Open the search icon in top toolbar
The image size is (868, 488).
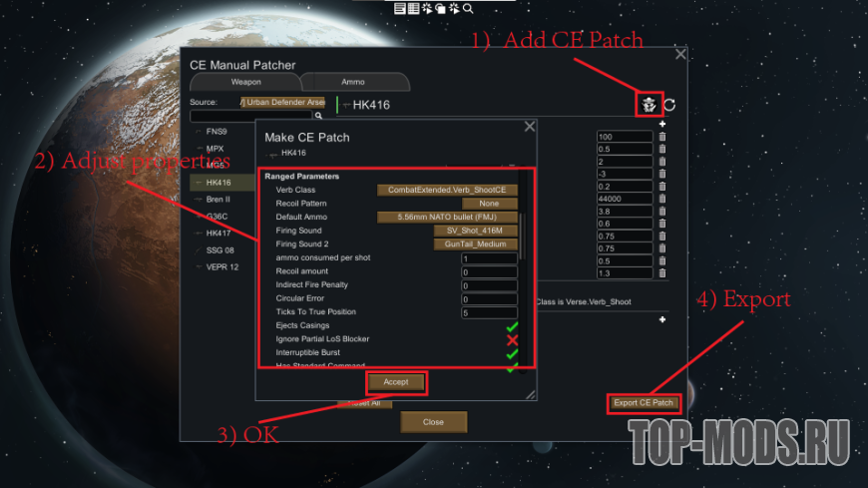point(468,8)
